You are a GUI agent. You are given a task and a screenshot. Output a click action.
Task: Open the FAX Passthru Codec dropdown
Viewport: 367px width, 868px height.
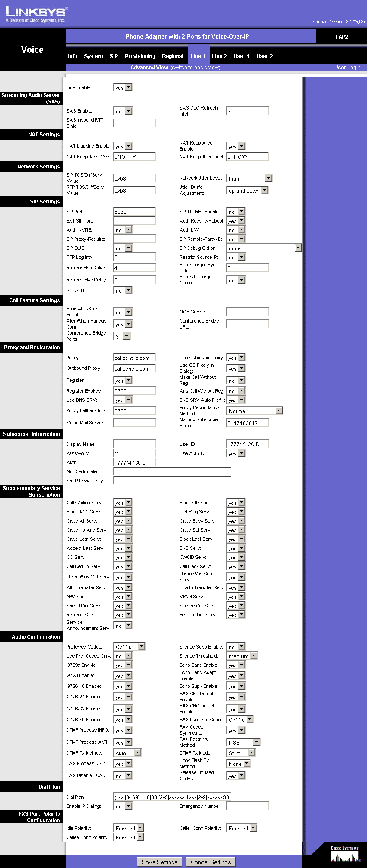click(240, 720)
